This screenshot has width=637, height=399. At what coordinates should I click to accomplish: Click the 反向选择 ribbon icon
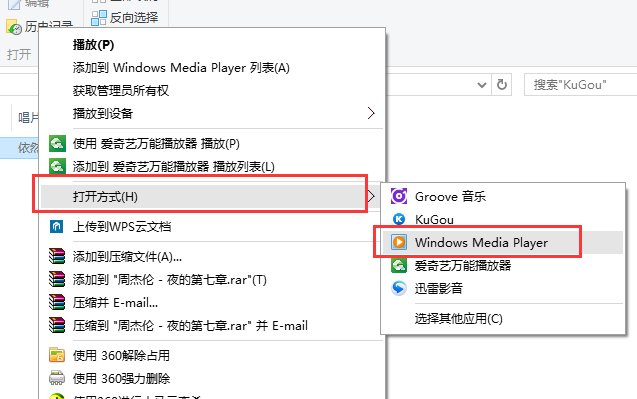tap(99, 18)
